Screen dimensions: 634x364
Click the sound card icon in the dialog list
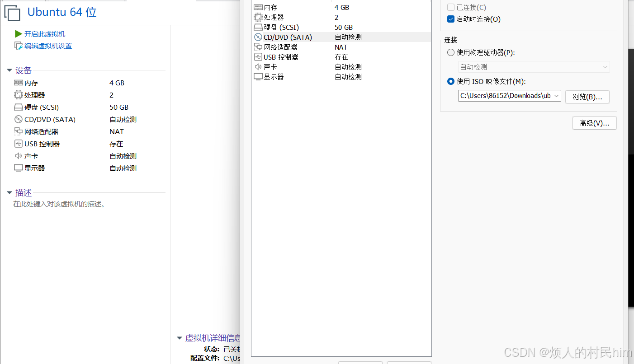pyautogui.click(x=258, y=67)
